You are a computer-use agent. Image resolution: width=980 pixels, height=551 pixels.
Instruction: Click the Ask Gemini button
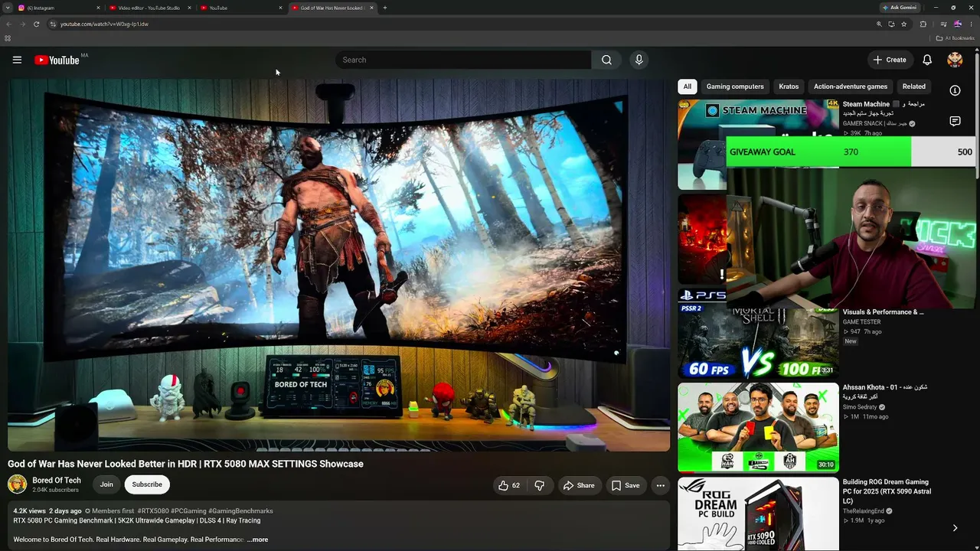point(900,8)
